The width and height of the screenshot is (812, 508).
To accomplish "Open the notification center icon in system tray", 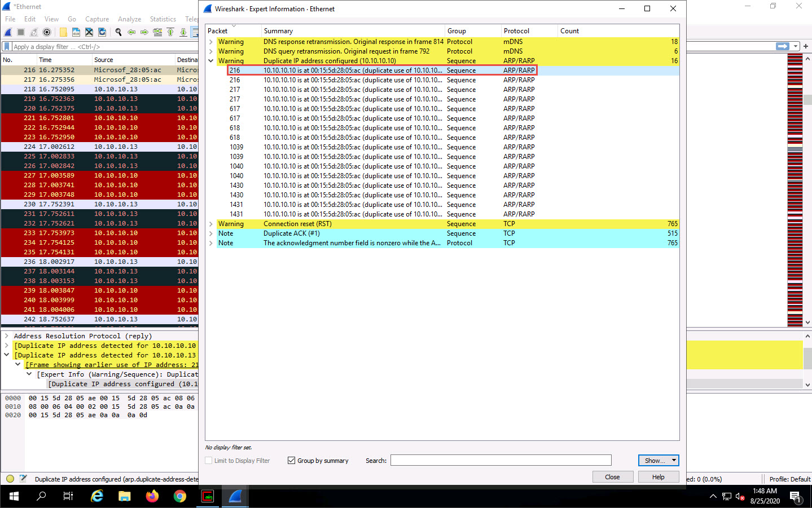I will click(796, 497).
